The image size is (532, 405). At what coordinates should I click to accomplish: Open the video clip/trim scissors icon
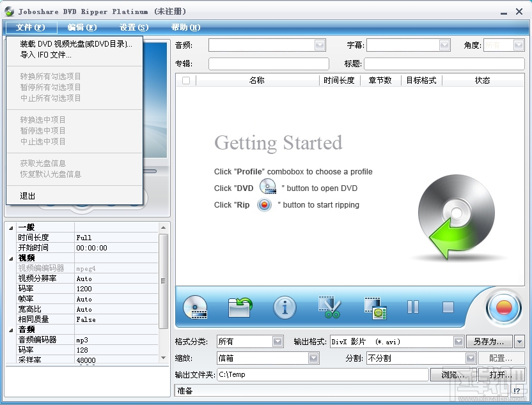(329, 307)
